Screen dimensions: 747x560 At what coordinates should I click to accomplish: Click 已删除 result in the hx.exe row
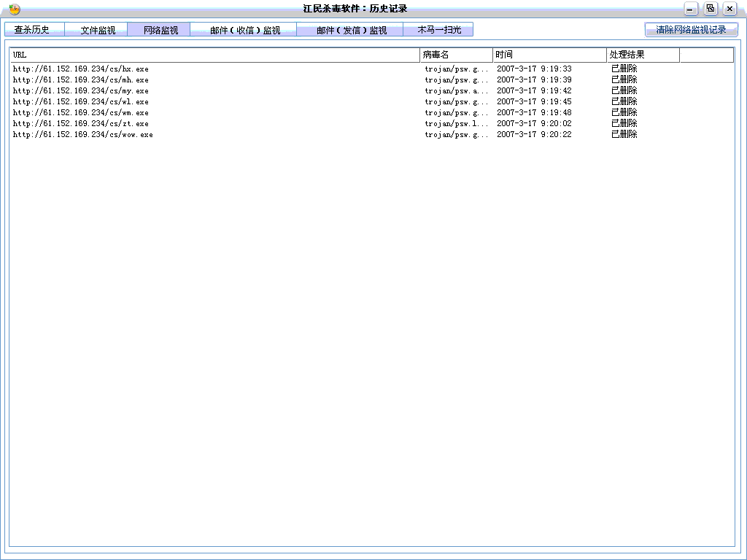point(624,69)
